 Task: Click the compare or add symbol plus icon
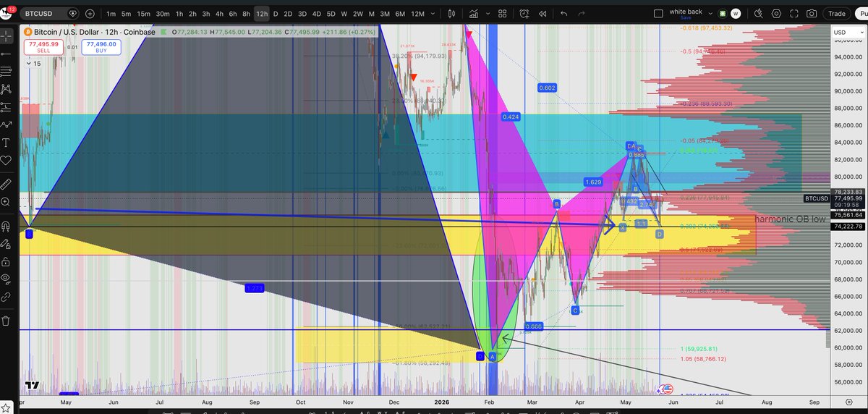pyautogui.click(x=90, y=13)
